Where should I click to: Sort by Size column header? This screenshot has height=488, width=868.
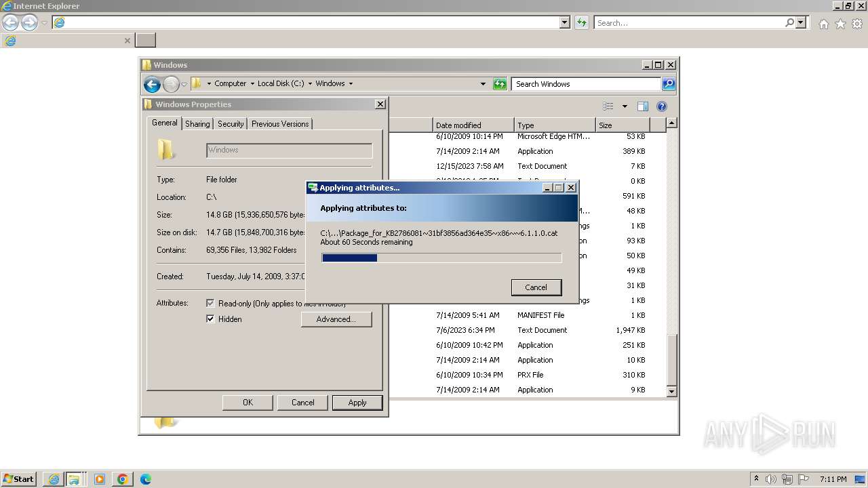click(x=623, y=125)
